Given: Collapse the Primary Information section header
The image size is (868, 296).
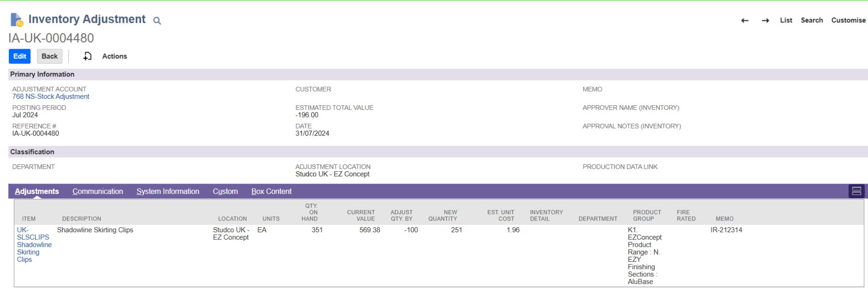Looking at the screenshot, I should point(42,74).
